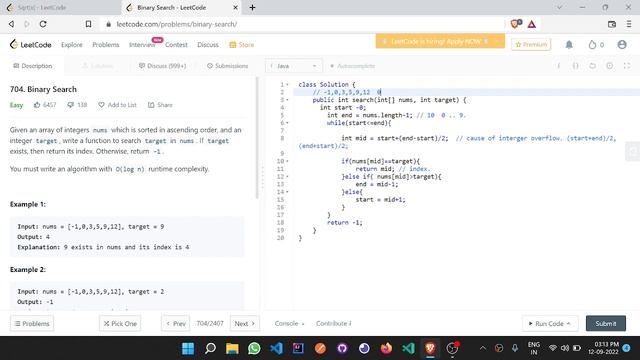Expand the hiring banner dropdown arrow

tap(497, 41)
